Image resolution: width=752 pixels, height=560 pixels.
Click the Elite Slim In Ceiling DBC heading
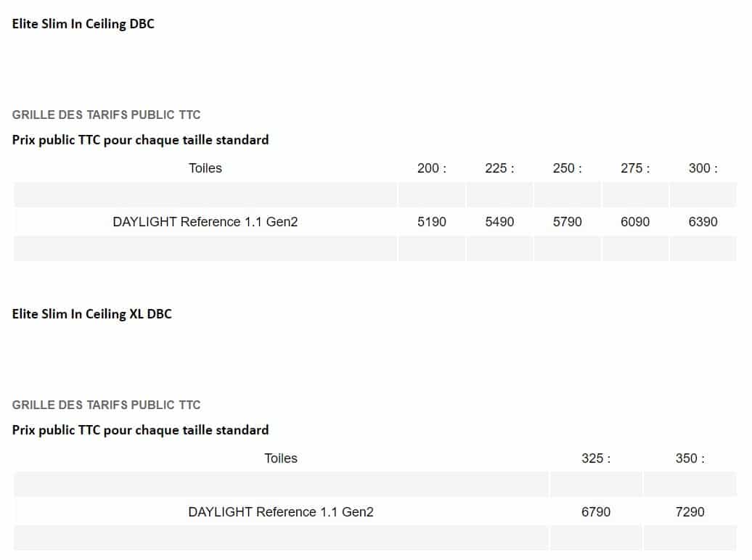coord(83,24)
